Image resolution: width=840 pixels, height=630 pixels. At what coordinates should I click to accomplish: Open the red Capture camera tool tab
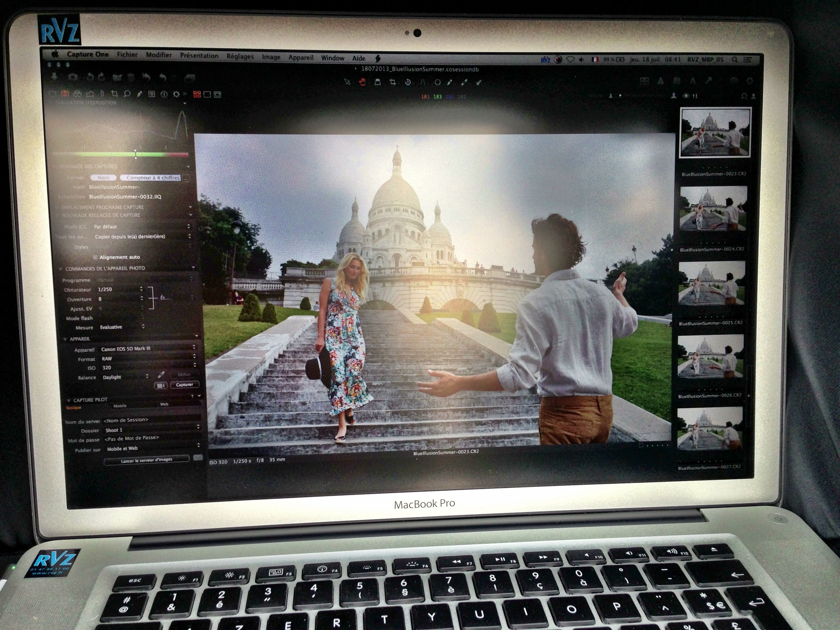(65, 93)
